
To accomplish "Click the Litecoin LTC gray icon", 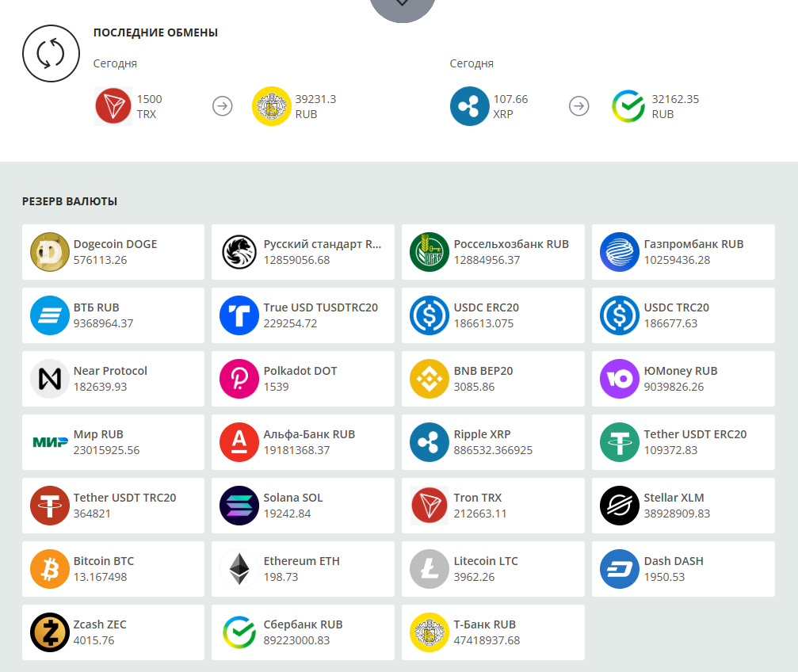I will 430,569.
